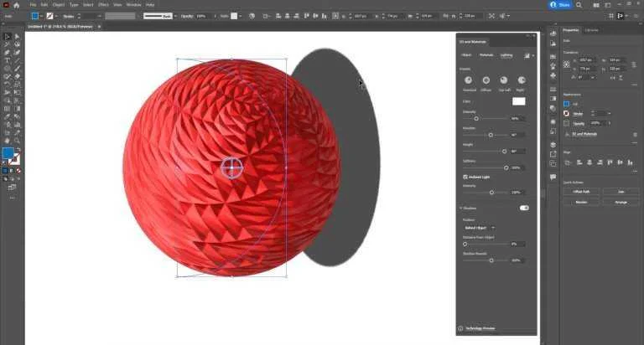The height and width of the screenshot is (345, 644).
Task: Click the blue Fill swatch in toolbar
Action: point(8,153)
